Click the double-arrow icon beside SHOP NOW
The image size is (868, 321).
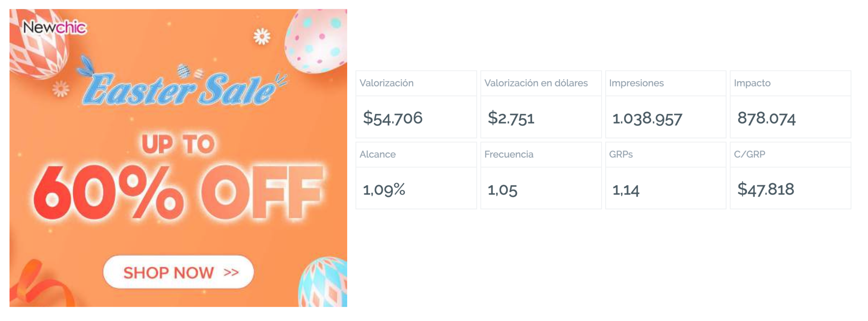(231, 272)
